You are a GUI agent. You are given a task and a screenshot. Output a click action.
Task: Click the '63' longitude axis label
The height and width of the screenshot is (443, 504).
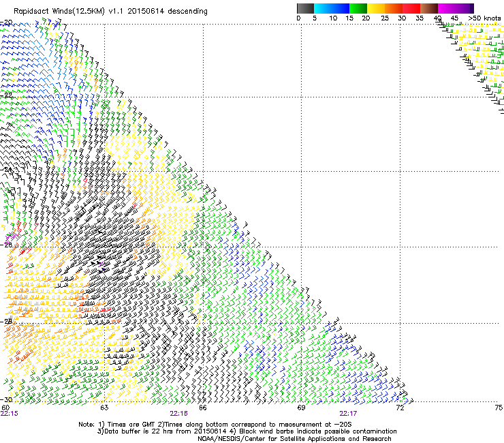coord(104,408)
